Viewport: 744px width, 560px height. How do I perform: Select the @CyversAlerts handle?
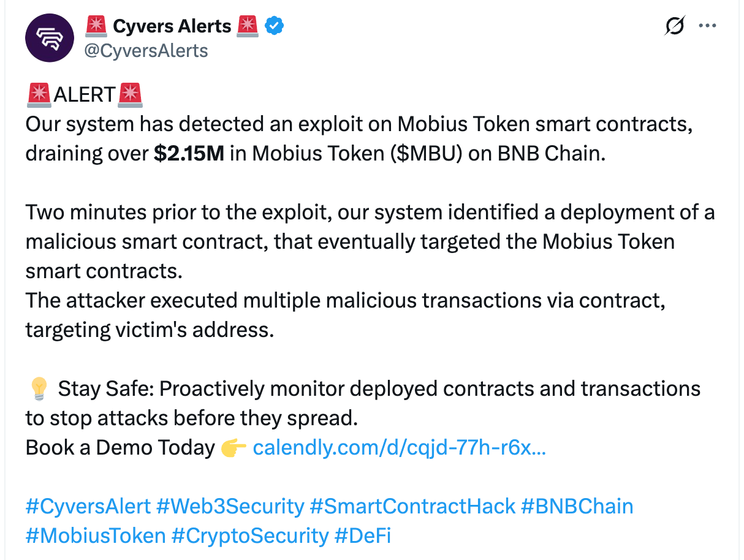[146, 51]
